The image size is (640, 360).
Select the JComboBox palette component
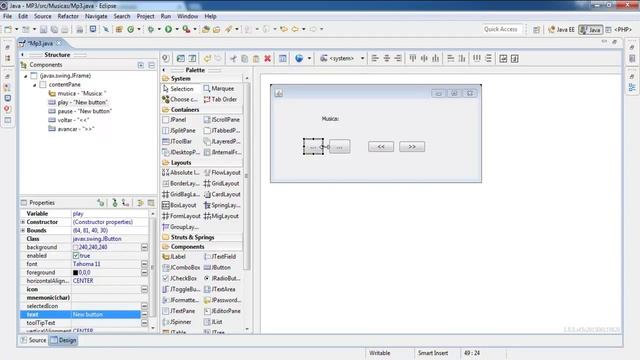pyautogui.click(x=181, y=267)
